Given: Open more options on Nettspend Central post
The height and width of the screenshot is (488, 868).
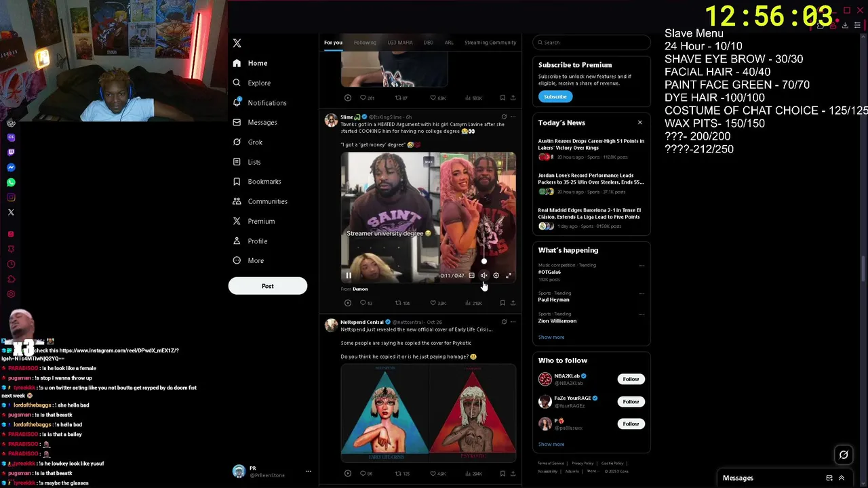Looking at the screenshot, I should coord(513,322).
